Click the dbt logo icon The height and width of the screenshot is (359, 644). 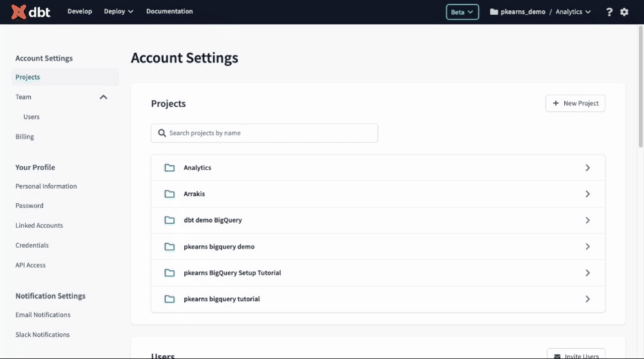(20, 12)
